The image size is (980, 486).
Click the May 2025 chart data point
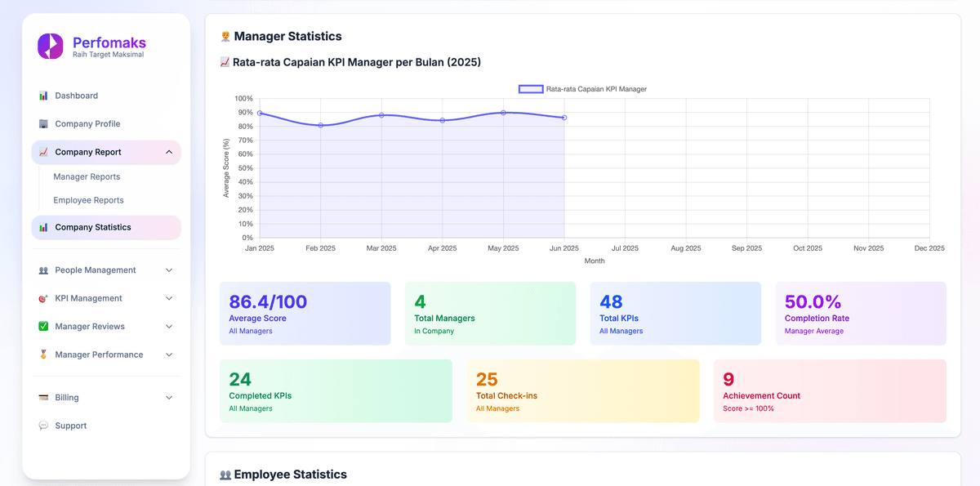tap(503, 113)
